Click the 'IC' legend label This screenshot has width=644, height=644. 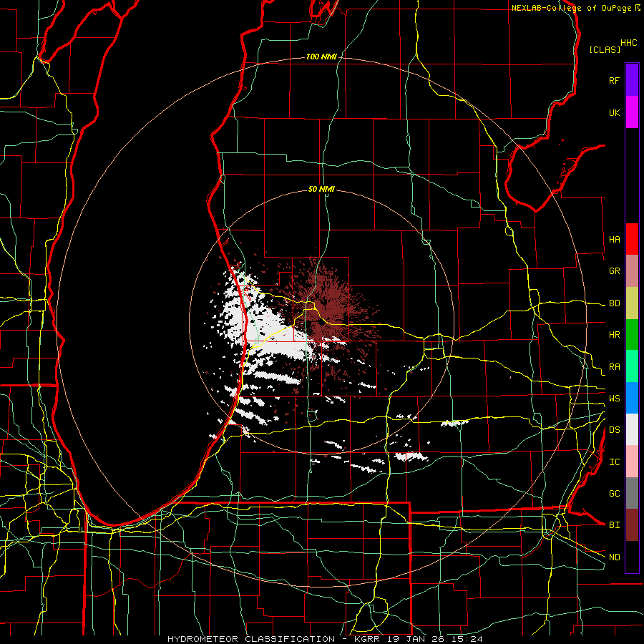point(614,462)
